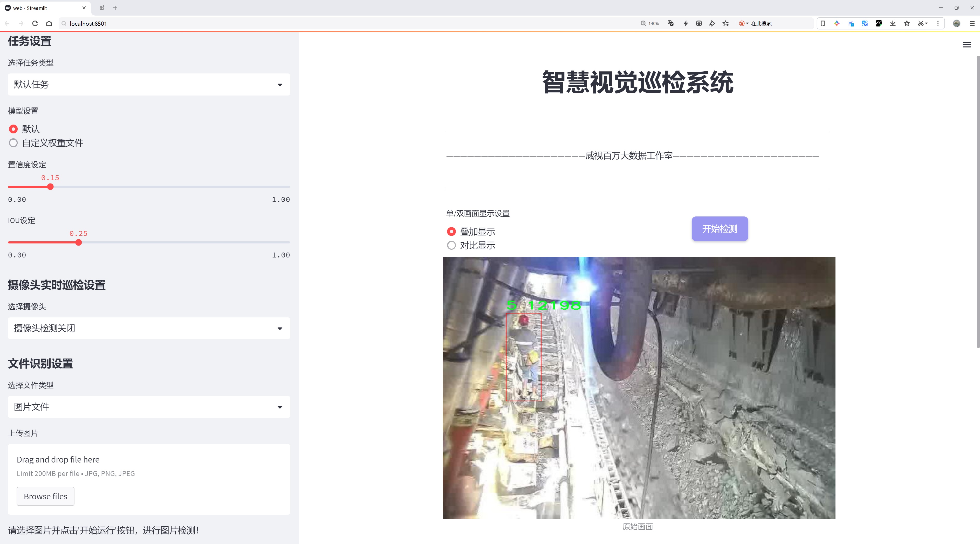The height and width of the screenshot is (544, 980).
Task: Click the smiley face icon in address bar
Action: 699,24
